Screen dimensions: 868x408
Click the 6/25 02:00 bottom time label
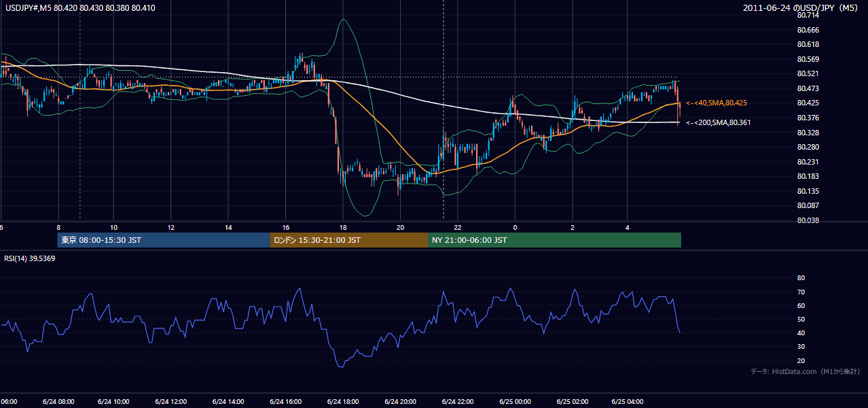click(x=572, y=401)
